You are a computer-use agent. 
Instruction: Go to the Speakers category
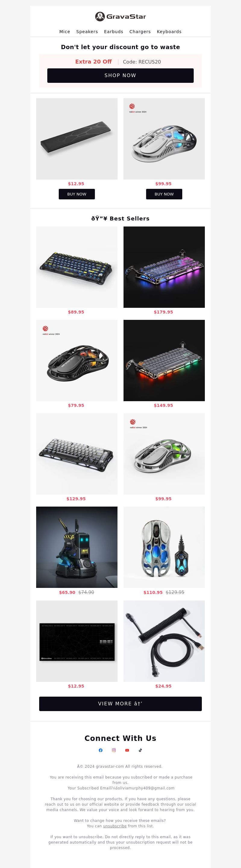pos(87,32)
